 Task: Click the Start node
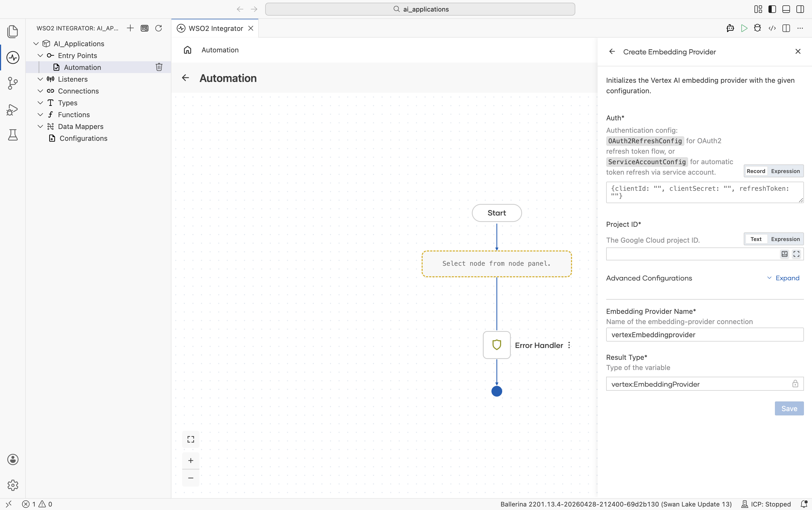click(x=497, y=213)
